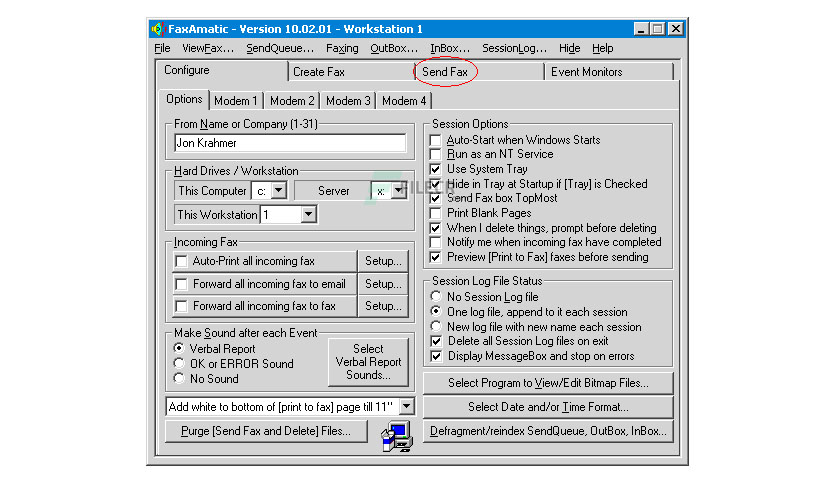Screen dimensions: 836x484
Task: Select One log file, append each session
Action: coord(436,311)
